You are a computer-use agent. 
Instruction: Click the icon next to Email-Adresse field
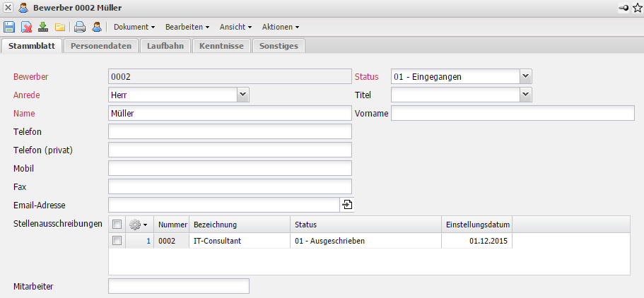[x=347, y=205]
